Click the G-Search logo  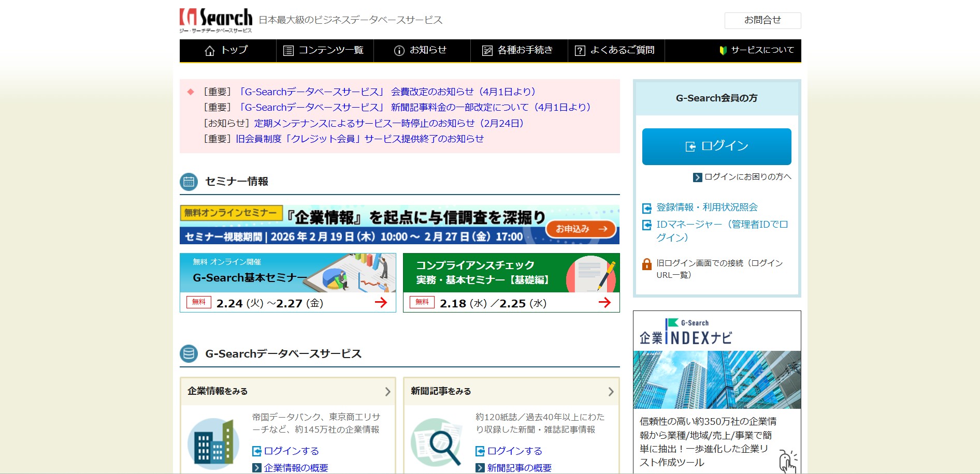pyautogui.click(x=216, y=21)
